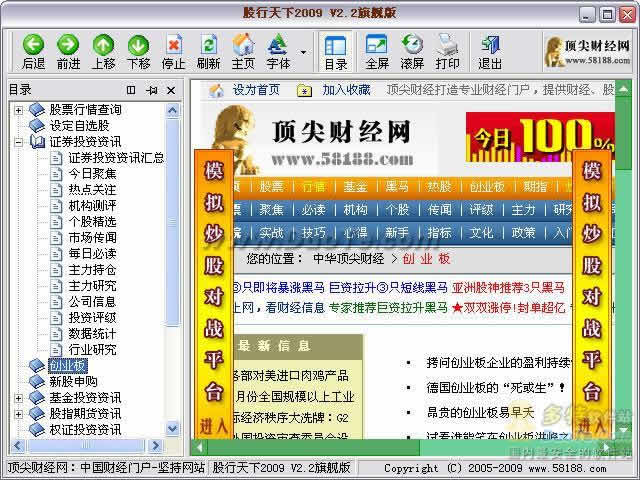Image resolution: width=640 pixels, height=480 pixels.
Task: Open 亚洲股神推荐3只黑马 red link
Action: (x=508, y=287)
